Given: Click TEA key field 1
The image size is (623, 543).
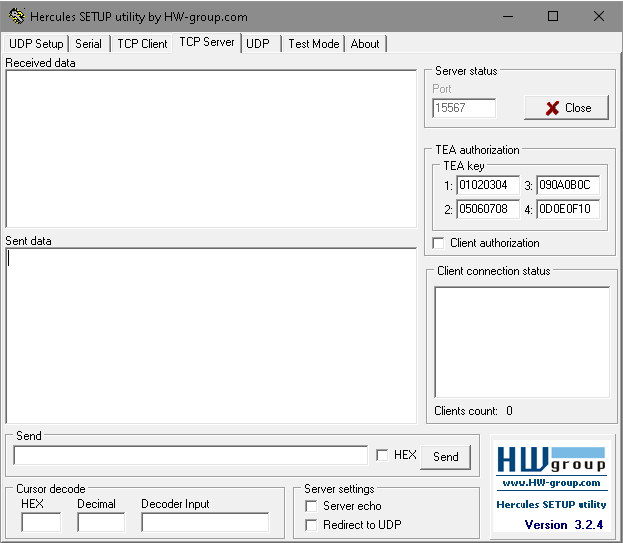Looking at the screenshot, I should tap(488, 185).
